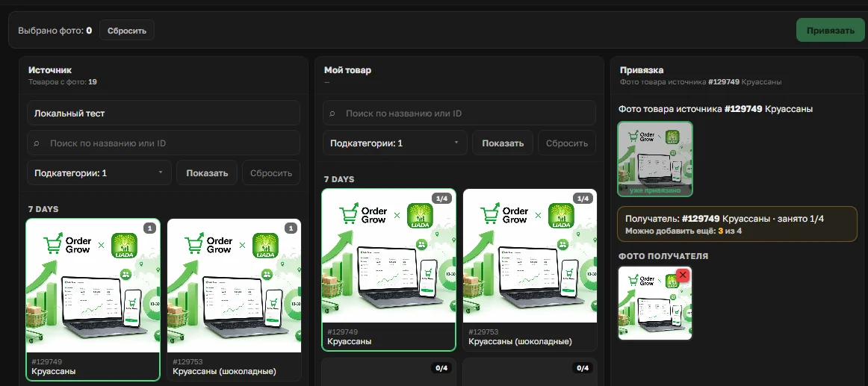Click 1/4 badge on Мой товар Круассаны (шоколадные) card
This screenshot has width=868, height=386.
coord(583,198)
